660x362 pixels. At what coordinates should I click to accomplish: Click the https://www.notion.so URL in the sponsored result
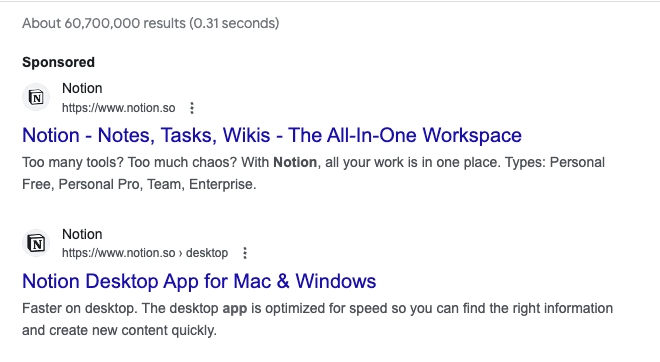119,108
